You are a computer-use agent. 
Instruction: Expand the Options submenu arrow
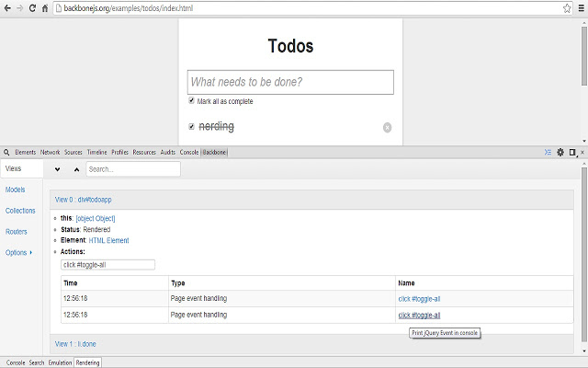tap(30, 253)
